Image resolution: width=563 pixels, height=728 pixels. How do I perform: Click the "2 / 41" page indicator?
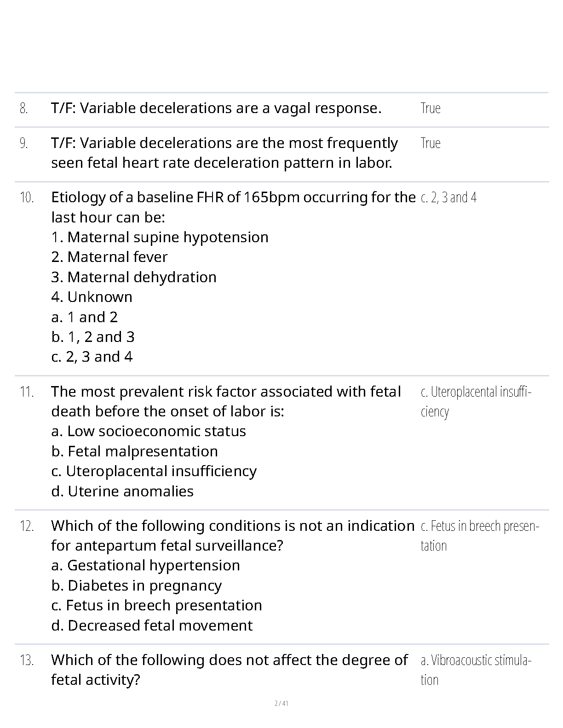[x=281, y=703]
